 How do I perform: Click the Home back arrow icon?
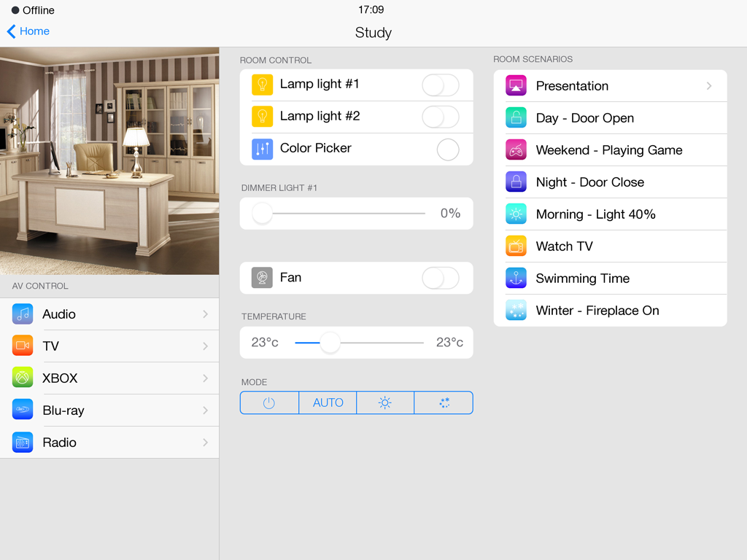coord(11,31)
